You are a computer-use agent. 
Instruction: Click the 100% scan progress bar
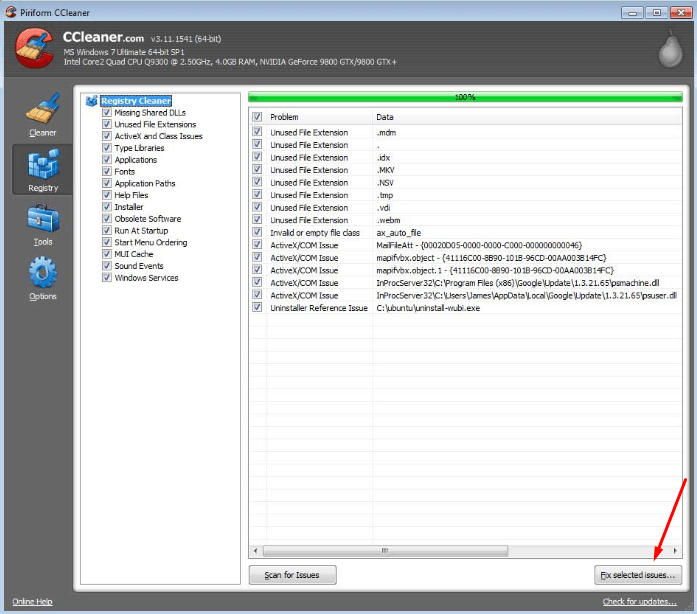pyautogui.click(x=465, y=97)
